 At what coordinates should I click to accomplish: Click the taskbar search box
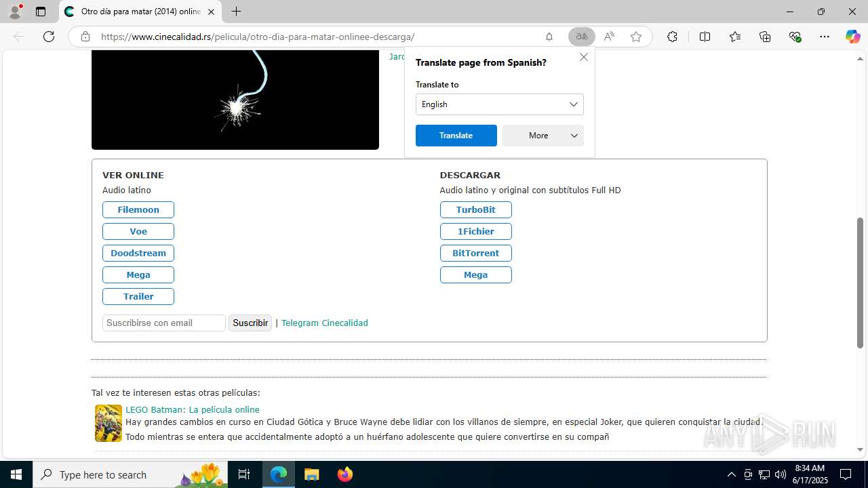(x=130, y=474)
